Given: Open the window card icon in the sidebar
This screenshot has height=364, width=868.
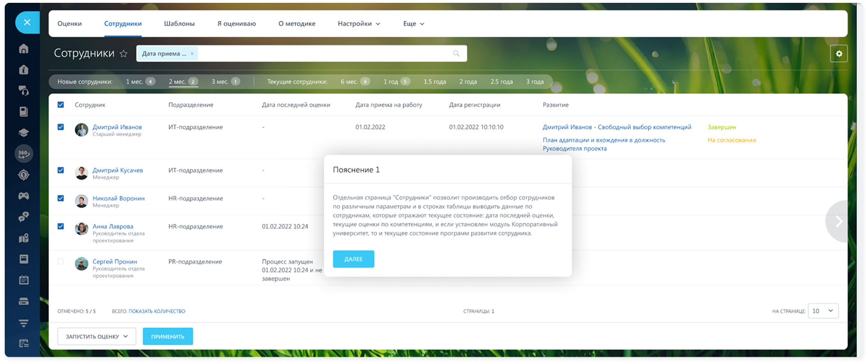Looking at the screenshot, I should click(x=24, y=259).
